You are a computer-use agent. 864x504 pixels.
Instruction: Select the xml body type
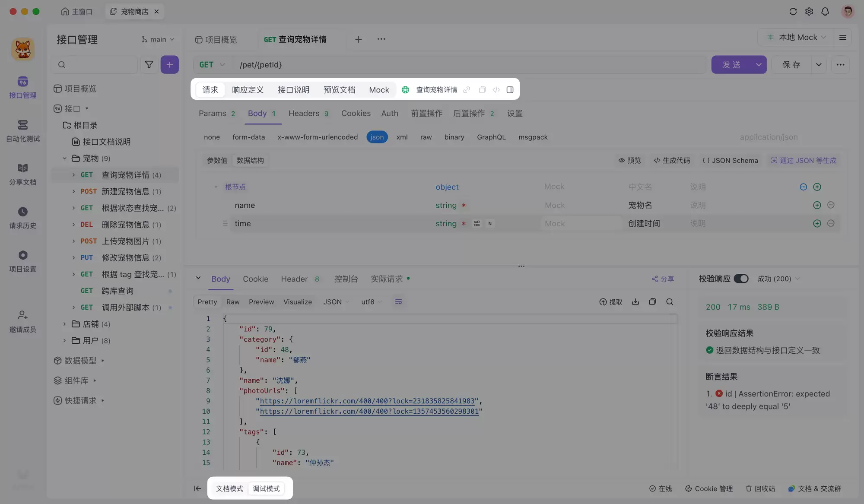click(402, 137)
